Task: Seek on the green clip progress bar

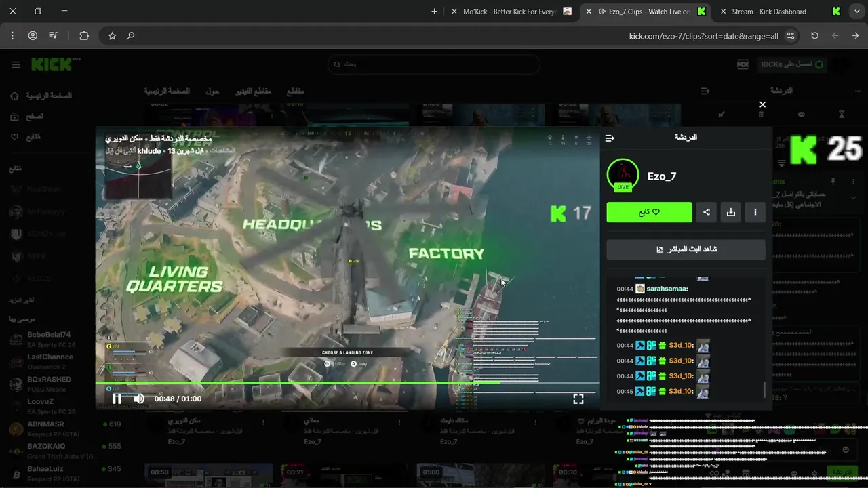Action: click(347, 383)
